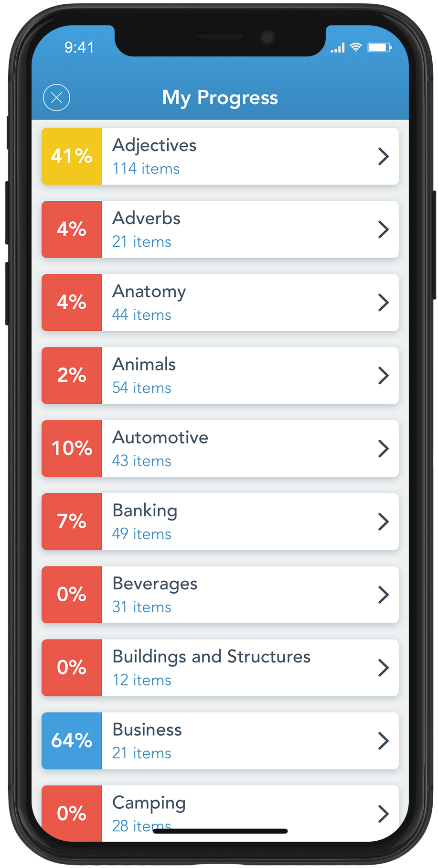Tap the cellular signal bars icon
Screen dimensions: 438x868
click(x=338, y=48)
